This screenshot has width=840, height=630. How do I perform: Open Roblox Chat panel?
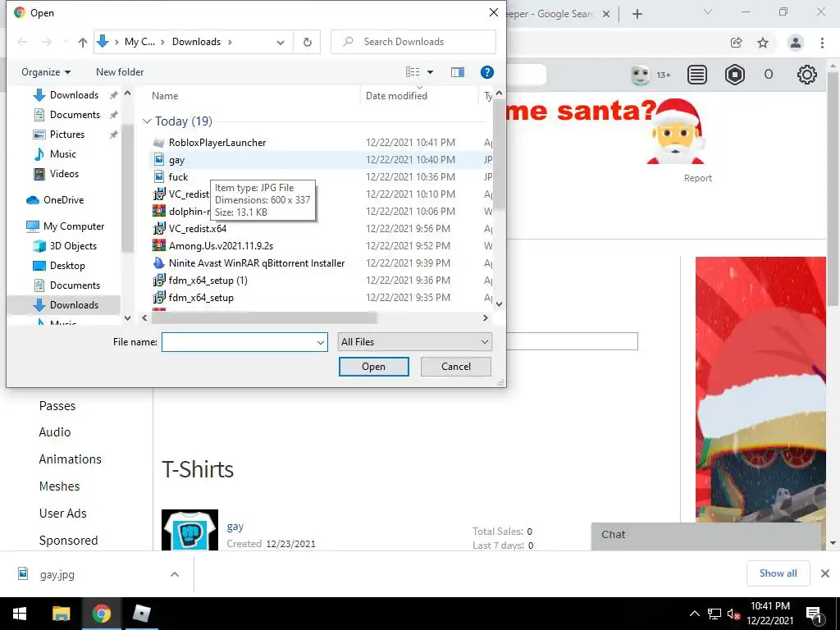(706, 535)
